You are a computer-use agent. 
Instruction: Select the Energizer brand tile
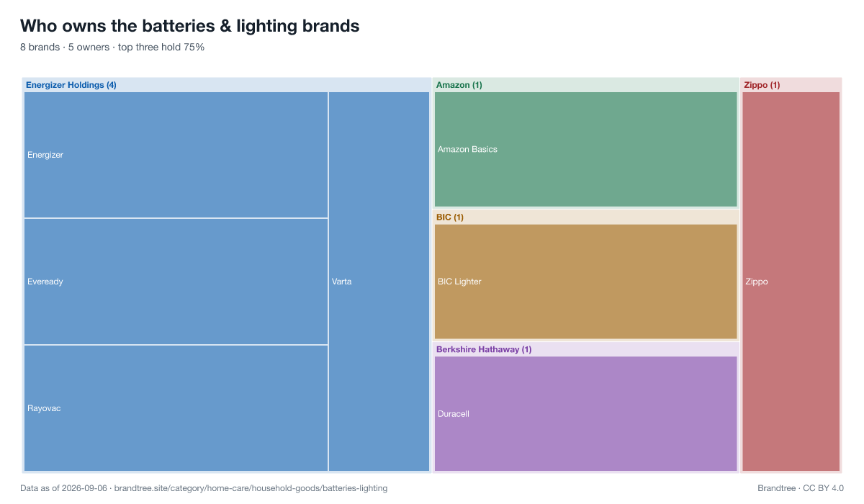tap(176, 155)
